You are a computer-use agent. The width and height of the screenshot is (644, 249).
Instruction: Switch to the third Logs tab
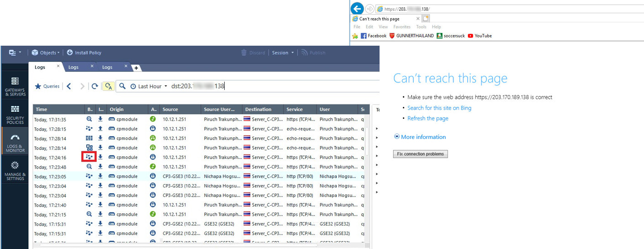tap(107, 67)
